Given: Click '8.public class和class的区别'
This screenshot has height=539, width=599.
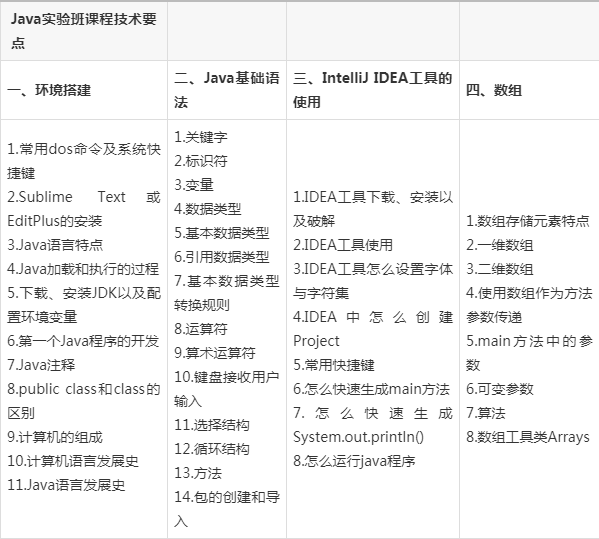Looking at the screenshot, I should (x=84, y=401).
